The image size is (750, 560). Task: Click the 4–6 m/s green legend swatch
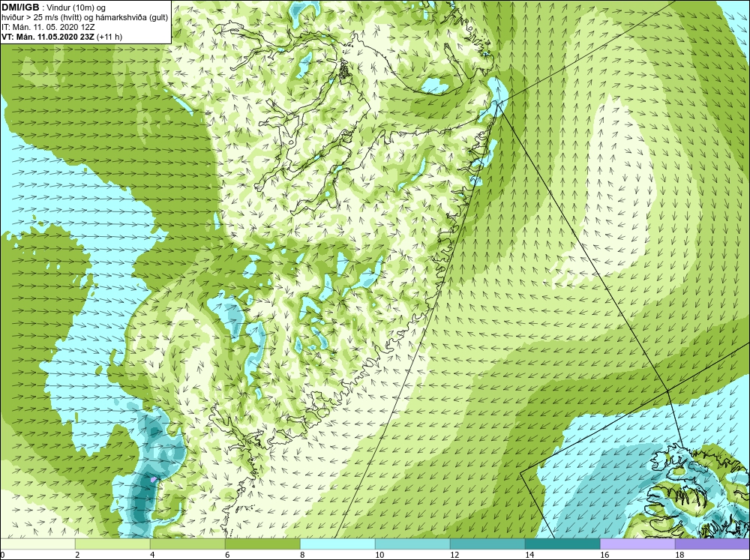(187, 544)
